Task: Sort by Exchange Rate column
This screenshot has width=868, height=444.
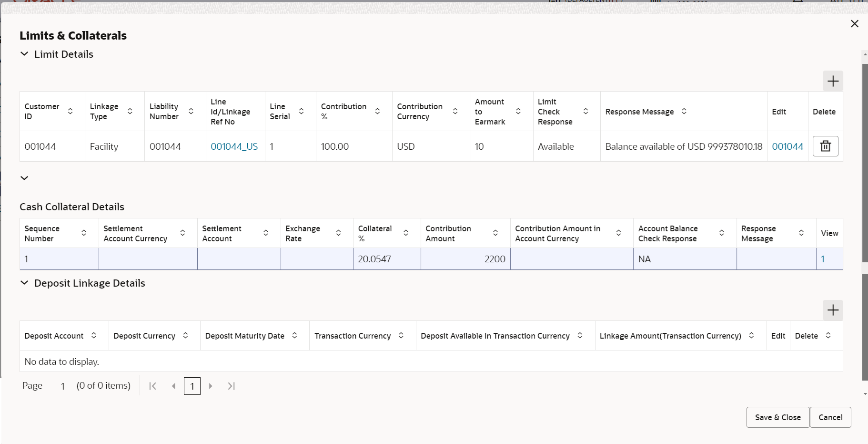Action: pyautogui.click(x=338, y=233)
